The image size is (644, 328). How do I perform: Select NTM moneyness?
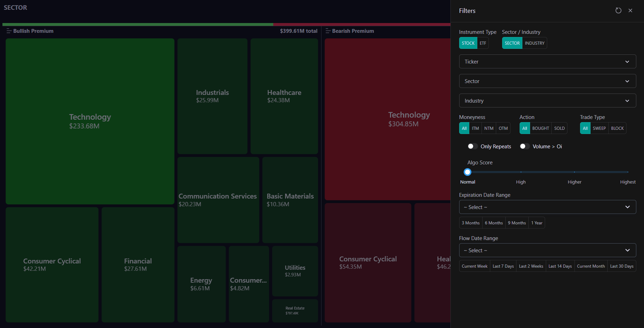(489, 128)
